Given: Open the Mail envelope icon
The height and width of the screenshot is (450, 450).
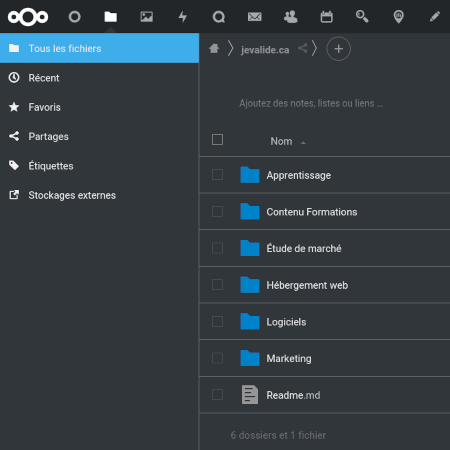Looking at the screenshot, I should click(x=255, y=17).
